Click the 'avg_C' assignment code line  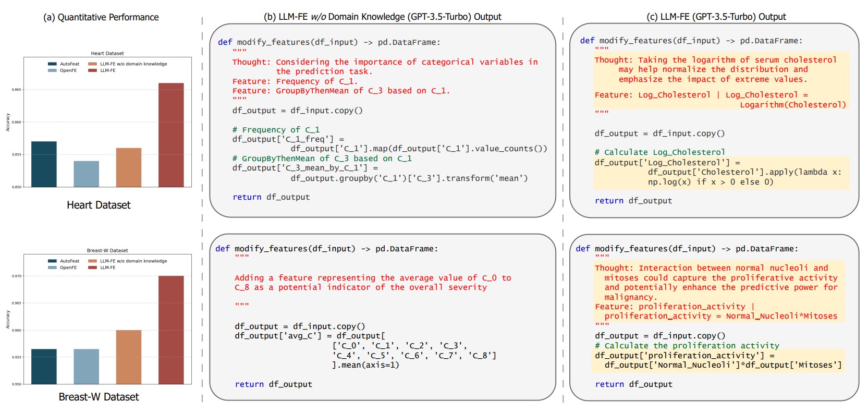tap(310, 336)
